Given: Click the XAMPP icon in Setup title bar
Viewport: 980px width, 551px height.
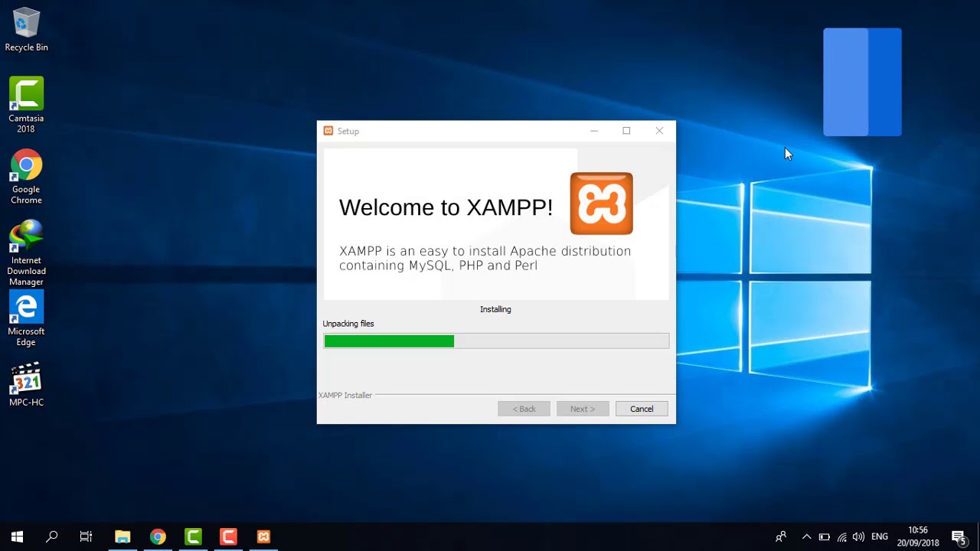Looking at the screenshot, I should 328,131.
